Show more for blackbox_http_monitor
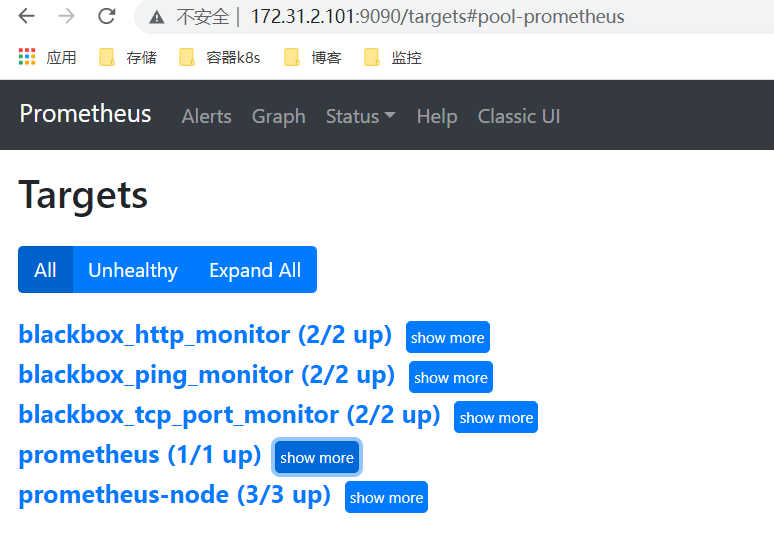774x557 pixels. pyautogui.click(x=447, y=338)
